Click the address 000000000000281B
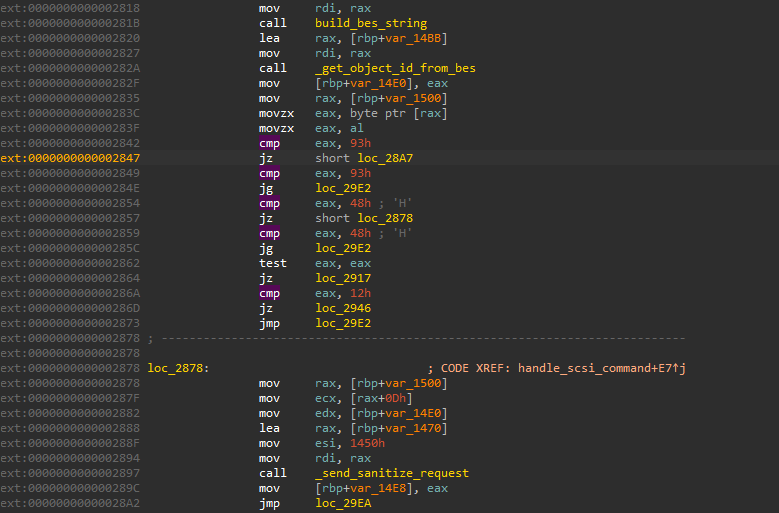This screenshot has height=513, width=779. [x=84, y=23]
